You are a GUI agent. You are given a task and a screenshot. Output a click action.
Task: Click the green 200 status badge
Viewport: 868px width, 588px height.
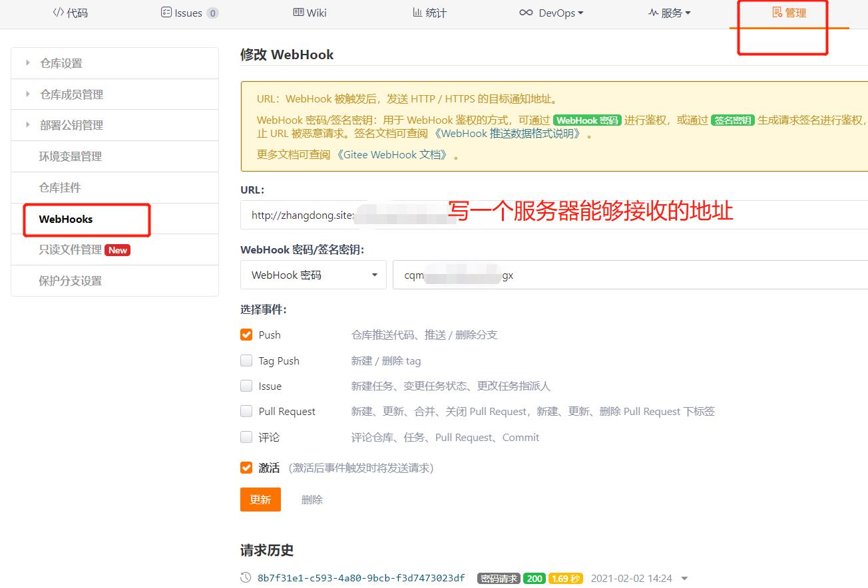point(535,579)
